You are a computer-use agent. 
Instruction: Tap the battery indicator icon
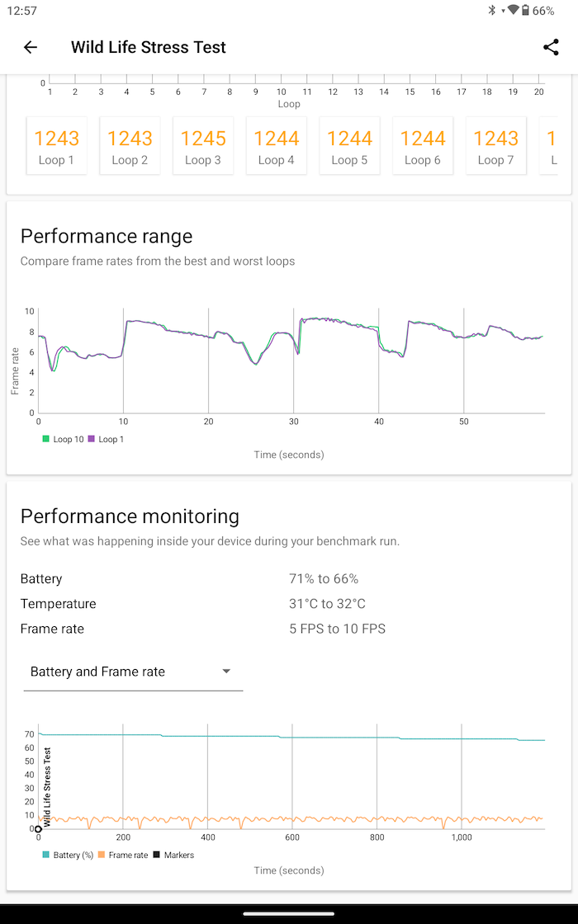click(525, 11)
